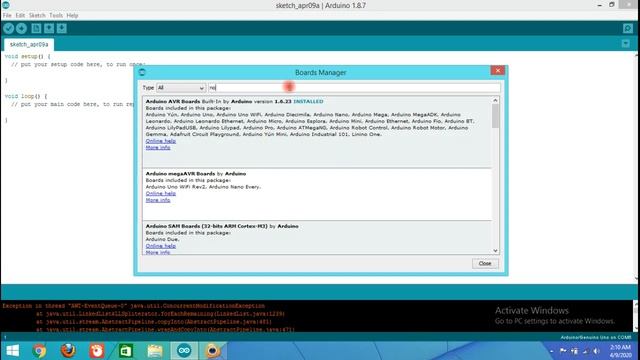Select the Arduino SAM Boards package entry

pyautogui.click(x=317, y=238)
